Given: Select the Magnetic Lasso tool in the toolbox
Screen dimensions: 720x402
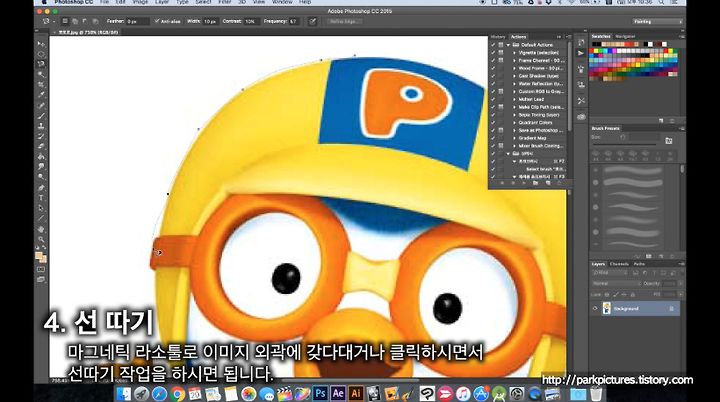Looking at the screenshot, I should tap(41, 64).
